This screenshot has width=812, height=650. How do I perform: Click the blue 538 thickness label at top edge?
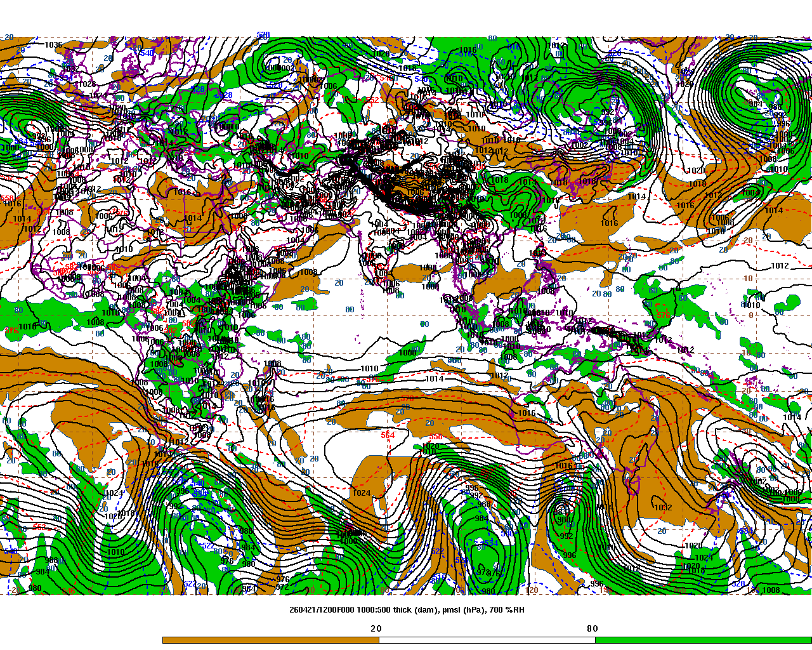tap(263, 35)
